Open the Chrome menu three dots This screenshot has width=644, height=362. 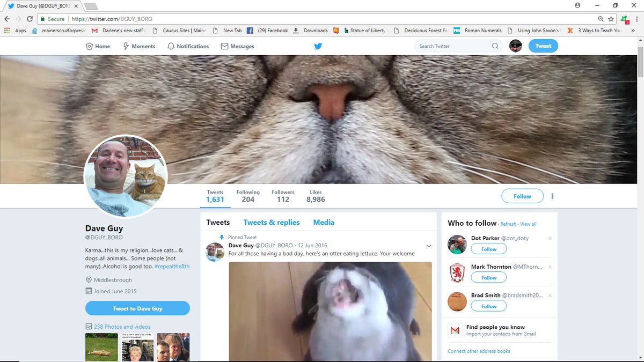(x=636, y=19)
